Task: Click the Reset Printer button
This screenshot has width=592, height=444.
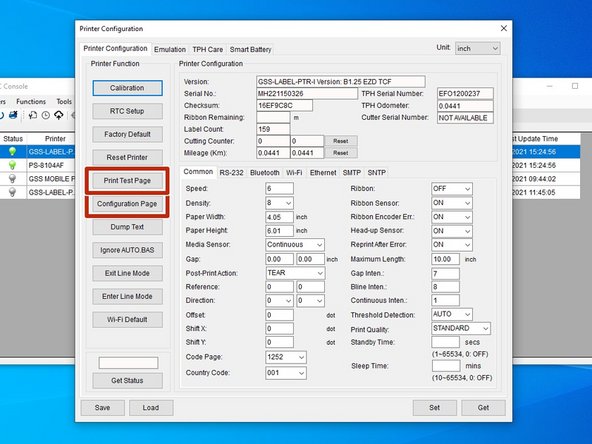Action: click(128, 157)
